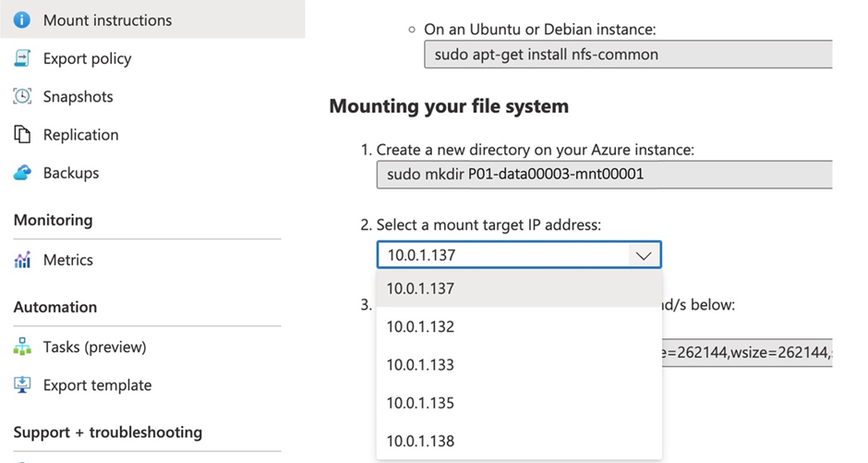The image size is (868, 463).
Task: Click the Export policy icon
Action: (x=23, y=58)
